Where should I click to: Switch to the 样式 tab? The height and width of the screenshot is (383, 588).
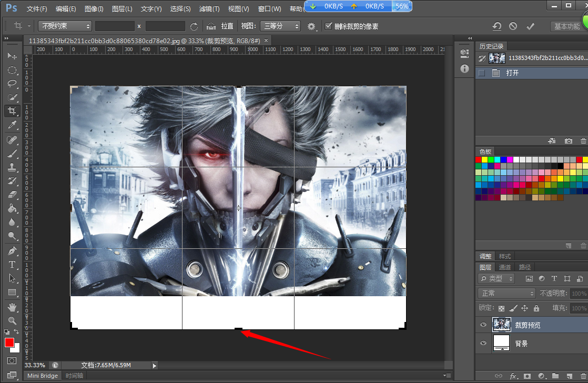tap(505, 256)
